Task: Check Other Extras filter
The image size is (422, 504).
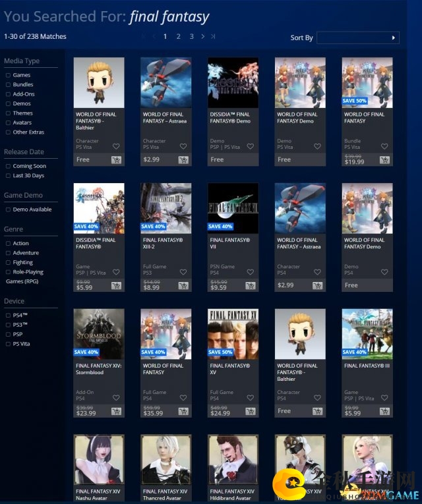Action: click(x=9, y=132)
